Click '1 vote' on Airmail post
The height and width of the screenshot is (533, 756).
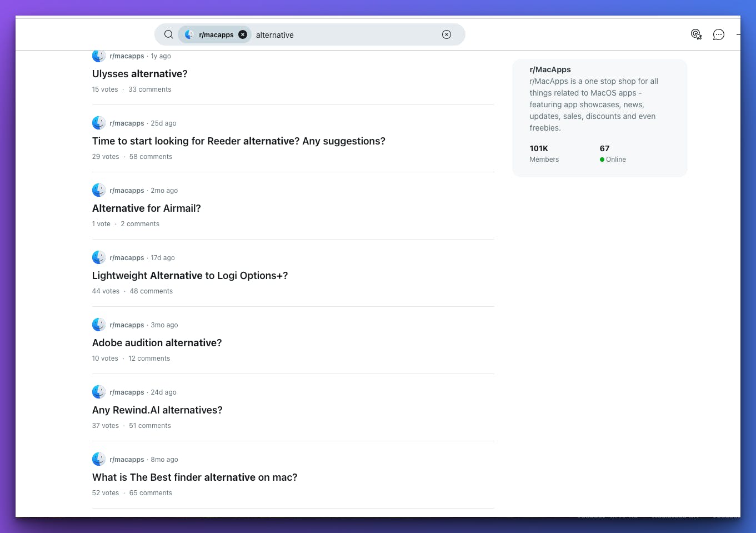[101, 224]
